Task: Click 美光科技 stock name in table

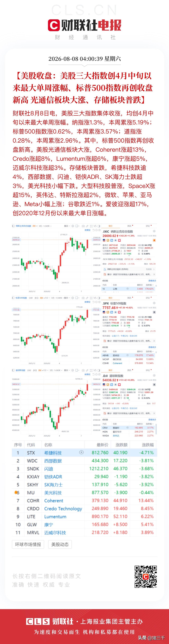Action: 53,493
